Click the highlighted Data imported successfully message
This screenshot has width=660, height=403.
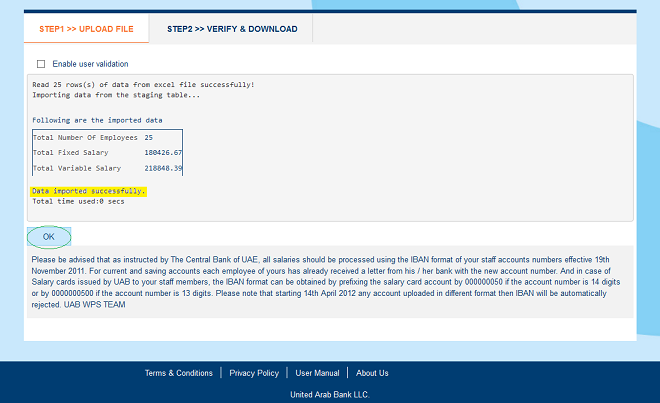[89, 190]
